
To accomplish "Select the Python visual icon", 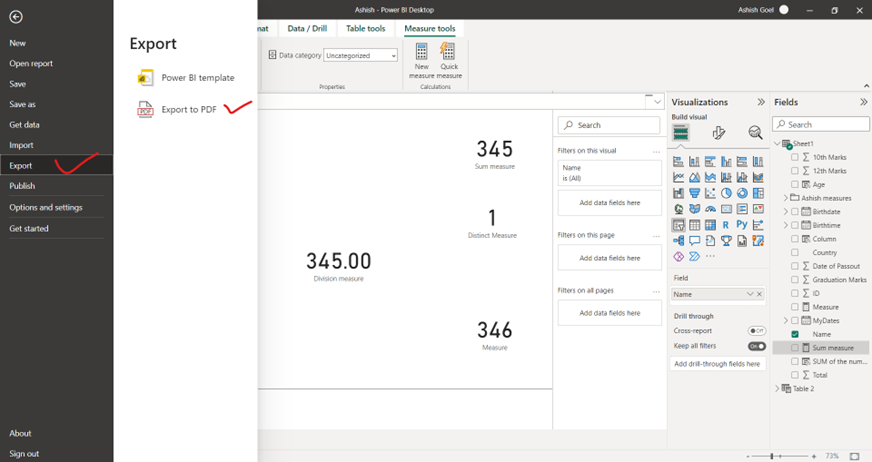I will 742,225.
